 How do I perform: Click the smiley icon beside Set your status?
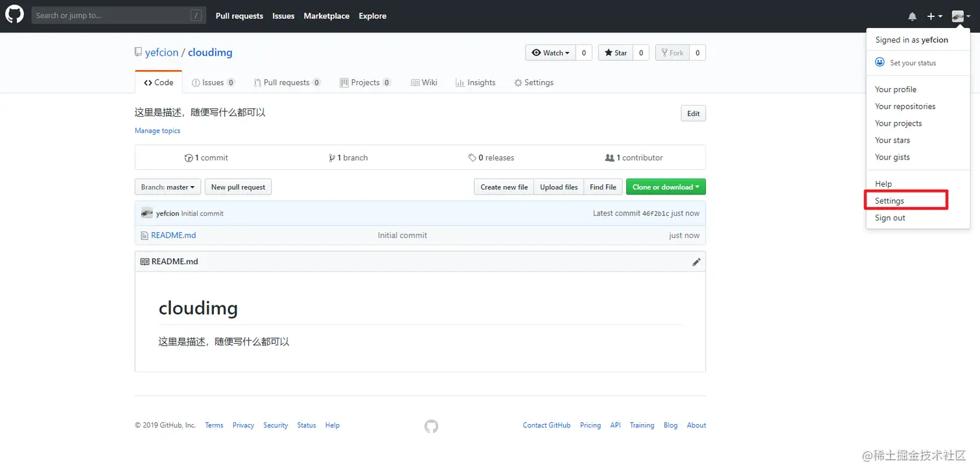point(880,62)
